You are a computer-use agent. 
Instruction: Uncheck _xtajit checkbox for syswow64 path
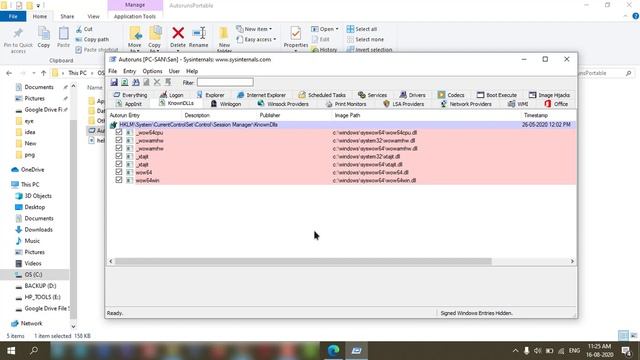[119, 164]
